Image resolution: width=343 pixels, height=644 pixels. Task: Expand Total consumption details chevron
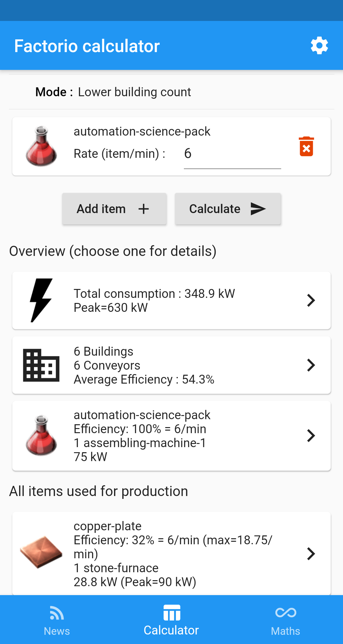click(x=311, y=300)
